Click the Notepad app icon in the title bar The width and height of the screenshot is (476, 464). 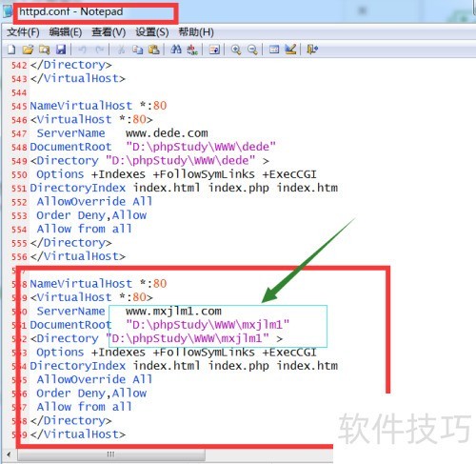pos(8,11)
